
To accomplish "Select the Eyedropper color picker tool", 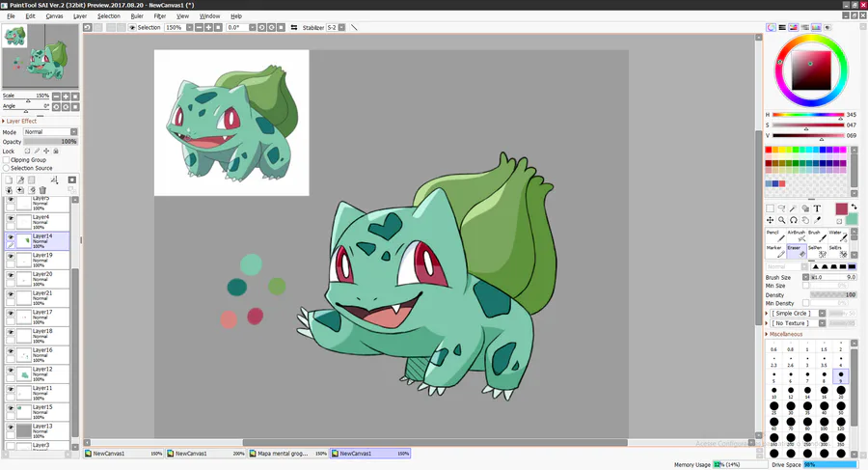I will [x=817, y=220].
